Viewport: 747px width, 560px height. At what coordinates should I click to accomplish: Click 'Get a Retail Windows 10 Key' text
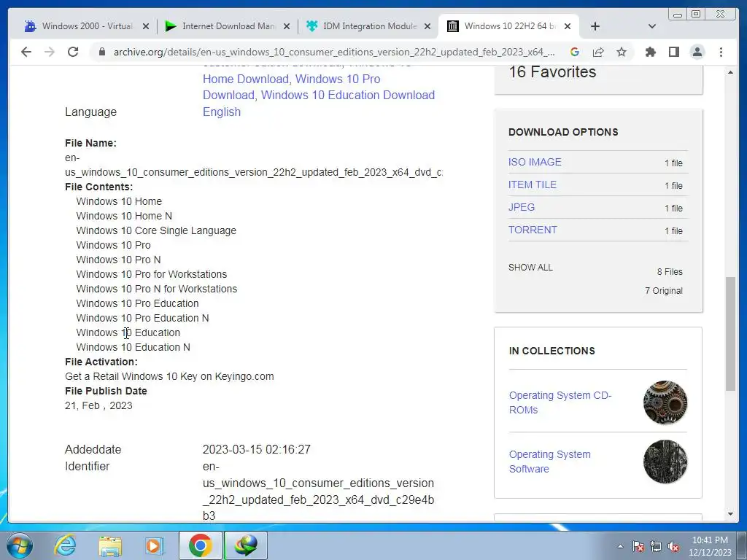[x=131, y=376]
